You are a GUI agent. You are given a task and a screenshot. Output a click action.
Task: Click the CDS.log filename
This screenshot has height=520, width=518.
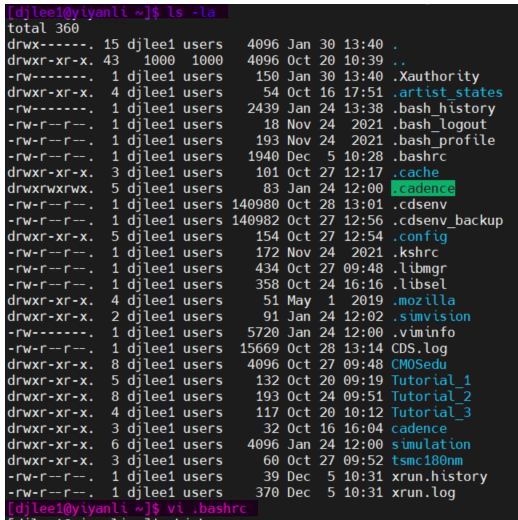[419, 349]
